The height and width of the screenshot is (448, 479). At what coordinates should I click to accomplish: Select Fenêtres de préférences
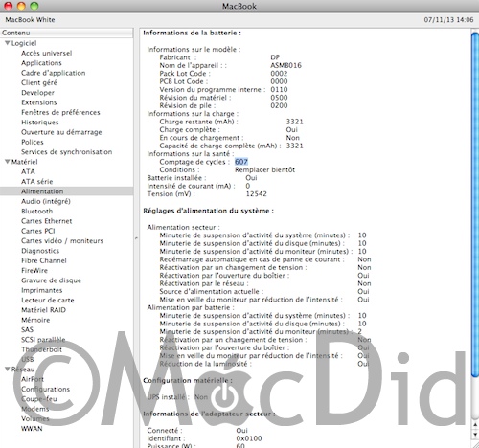60,112
